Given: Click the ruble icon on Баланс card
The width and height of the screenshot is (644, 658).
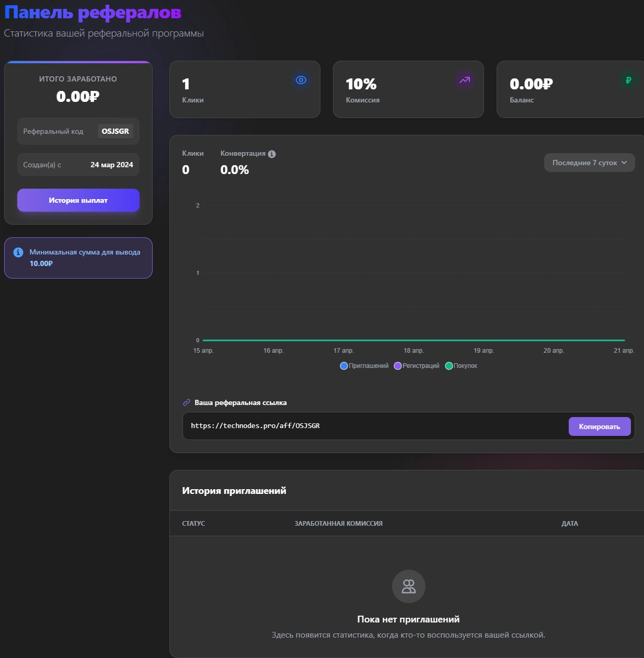Looking at the screenshot, I should click(x=628, y=80).
